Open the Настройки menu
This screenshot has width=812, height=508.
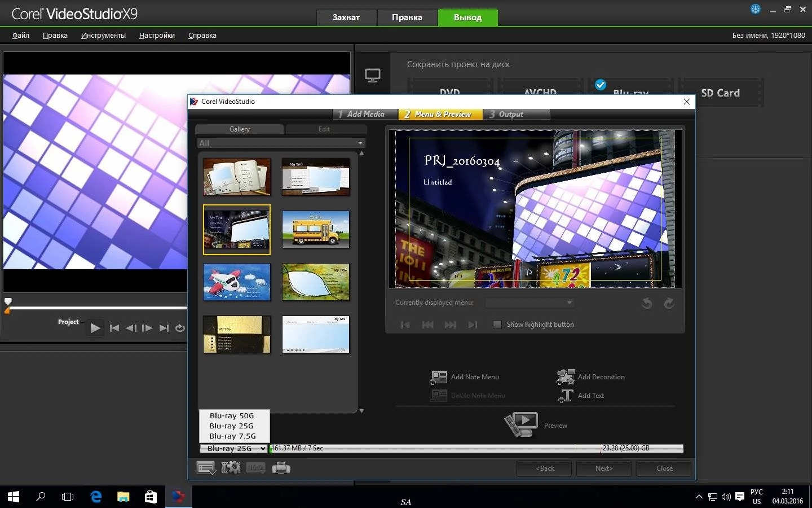[x=157, y=35]
